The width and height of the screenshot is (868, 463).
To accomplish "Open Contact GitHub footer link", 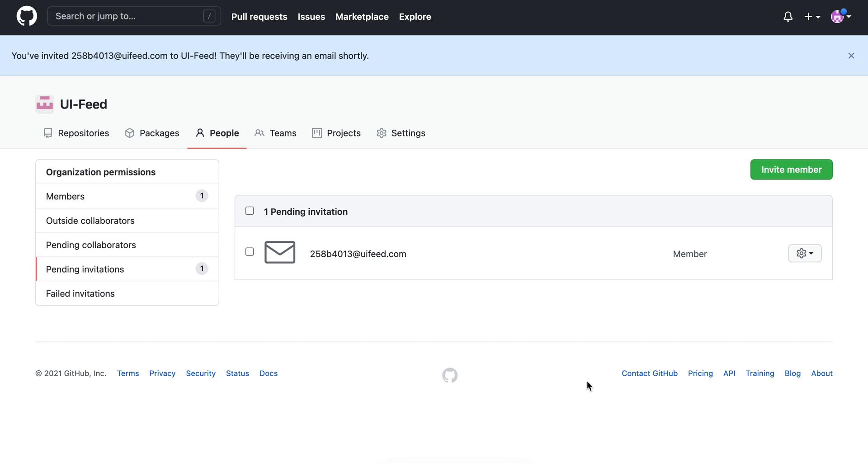I will pyautogui.click(x=650, y=373).
